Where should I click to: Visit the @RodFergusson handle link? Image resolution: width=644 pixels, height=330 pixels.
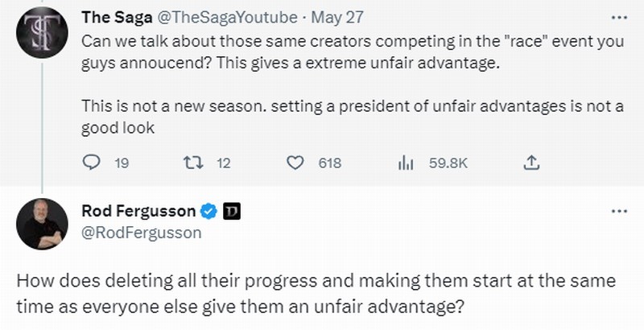(x=142, y=233)
